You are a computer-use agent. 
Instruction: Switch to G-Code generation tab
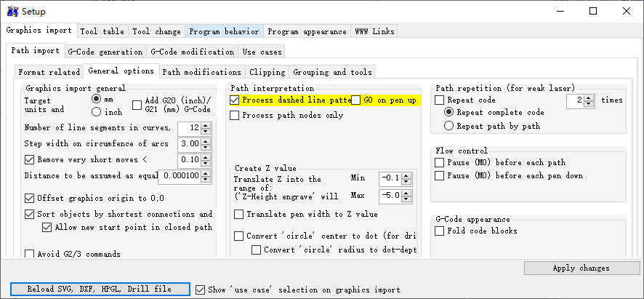coord(105,52)
